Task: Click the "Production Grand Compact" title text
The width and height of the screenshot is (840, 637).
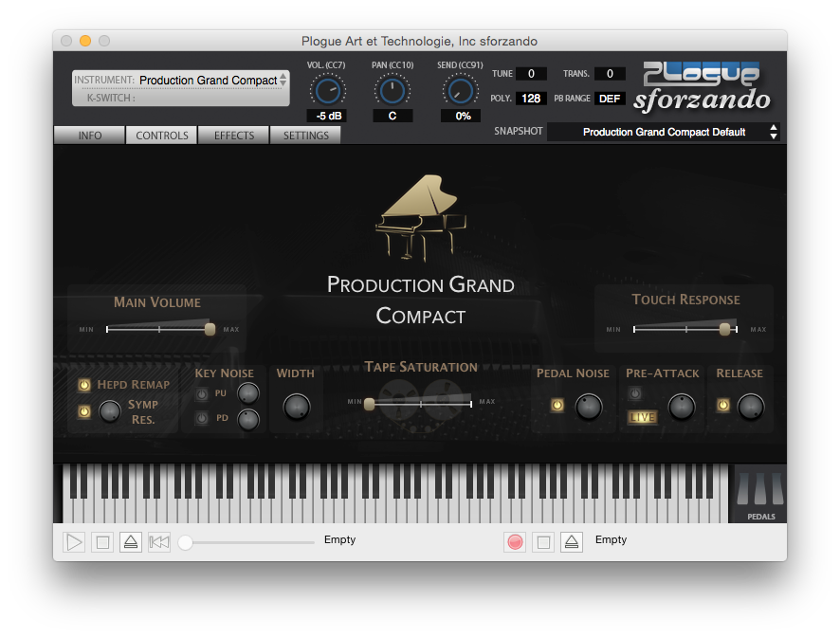Action: [x=421, y=300]
